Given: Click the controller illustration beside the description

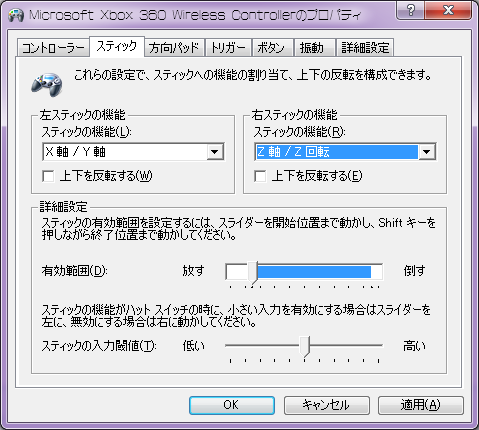Looking at the screenshot, I should pos(47,84).
